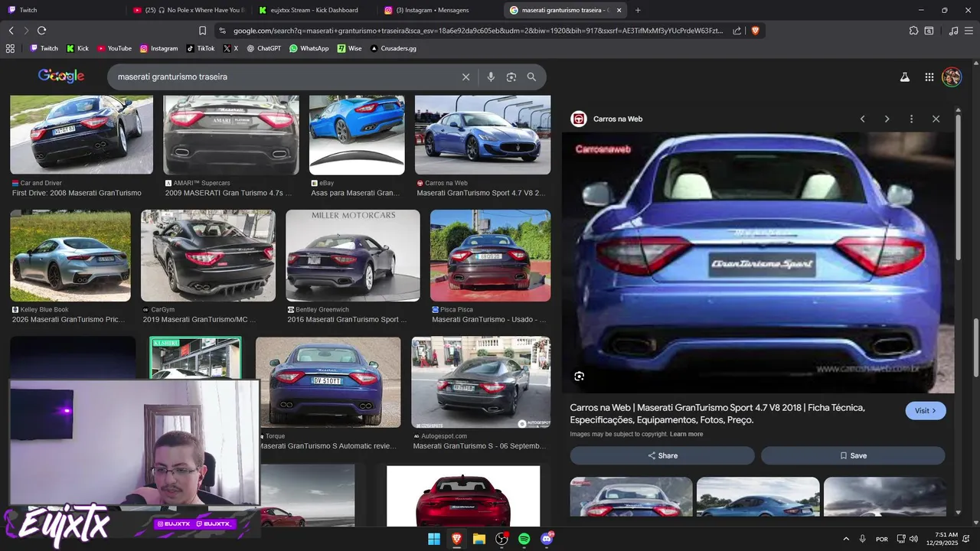
Task: Open the Google account avatar
Action: (952, 77)
